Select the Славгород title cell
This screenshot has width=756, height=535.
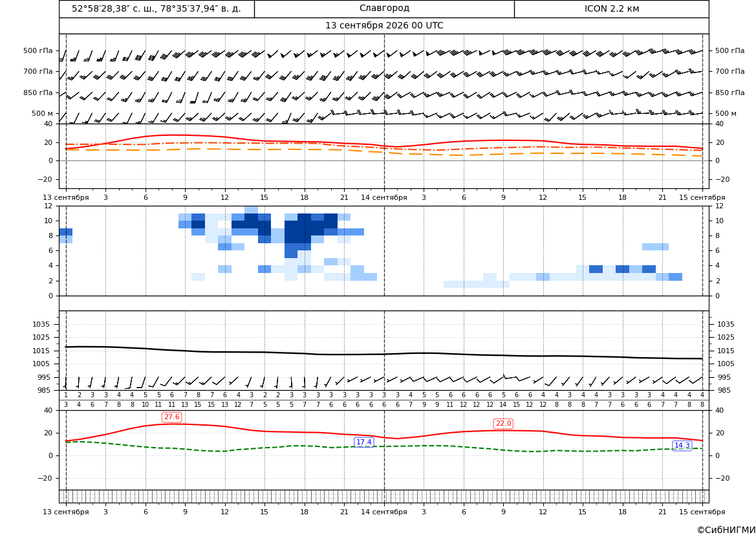coord(384,8)
